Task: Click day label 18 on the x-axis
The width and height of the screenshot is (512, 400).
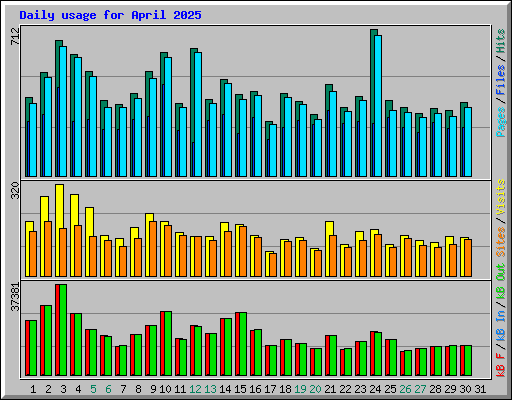Action: [285, 389]
